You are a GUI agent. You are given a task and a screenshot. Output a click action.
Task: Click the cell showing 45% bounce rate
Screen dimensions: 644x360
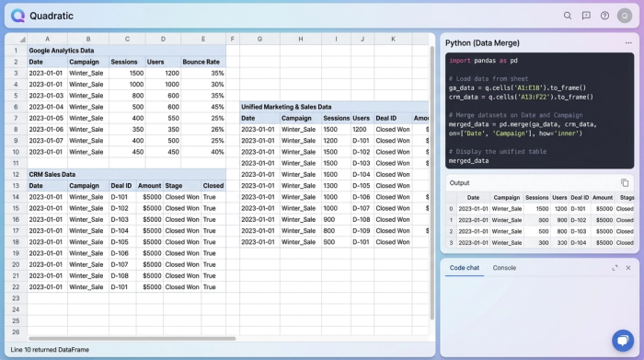(203, 107)
